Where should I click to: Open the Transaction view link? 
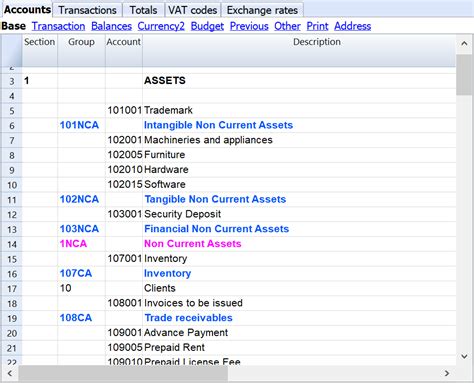pyautogui.click(x=58, y=26)
